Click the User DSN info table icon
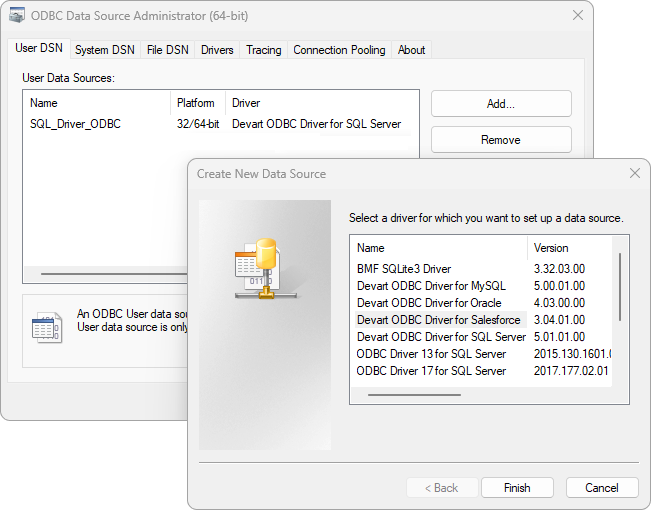This screenshot has height=510, width=651. (x=47, y=327)
